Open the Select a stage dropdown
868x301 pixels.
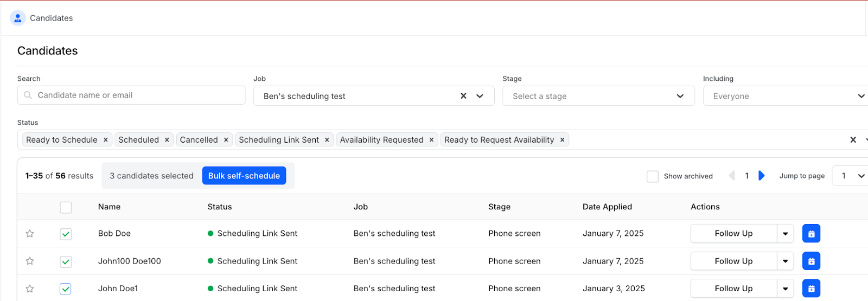(x=598, y=96)
